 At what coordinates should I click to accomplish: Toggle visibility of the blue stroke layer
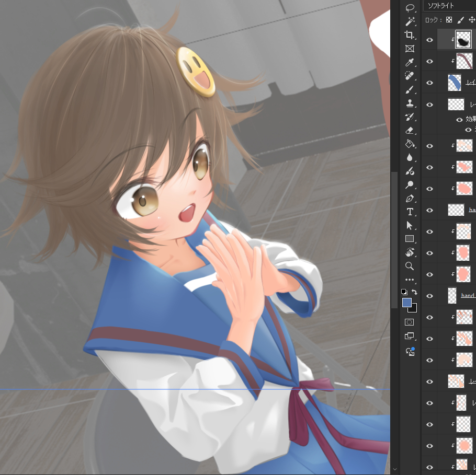pos(429,83)
